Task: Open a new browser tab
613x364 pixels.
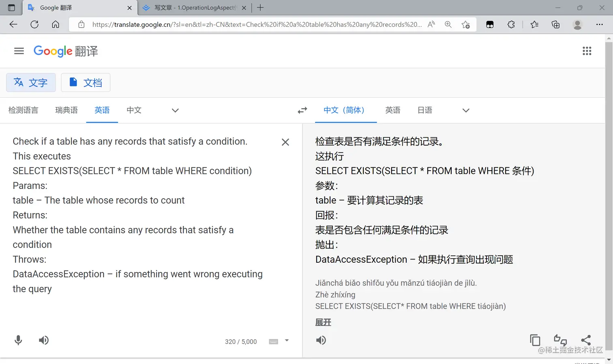Action: pyautogui.click(x=260, y=8)
